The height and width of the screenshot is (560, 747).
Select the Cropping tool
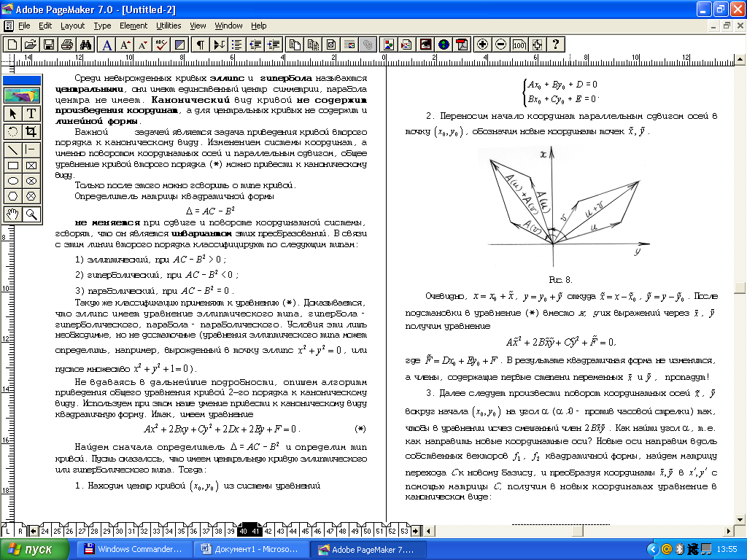pos(31,131)
